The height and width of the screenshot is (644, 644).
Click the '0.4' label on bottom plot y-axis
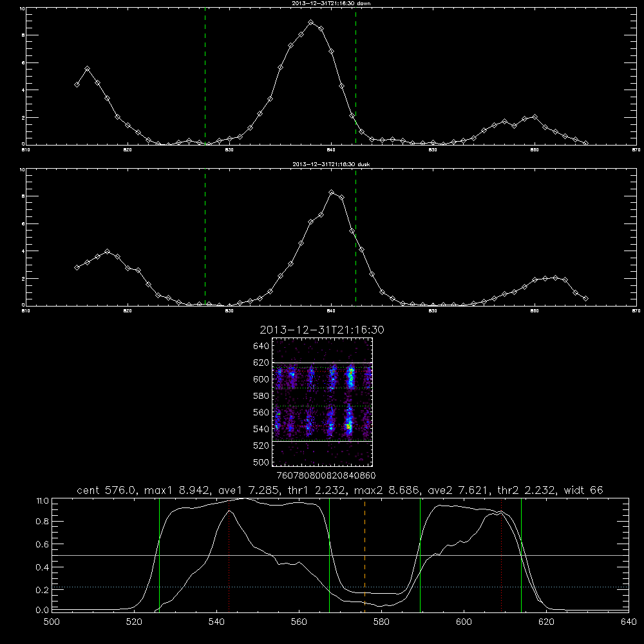click(42, 567)
